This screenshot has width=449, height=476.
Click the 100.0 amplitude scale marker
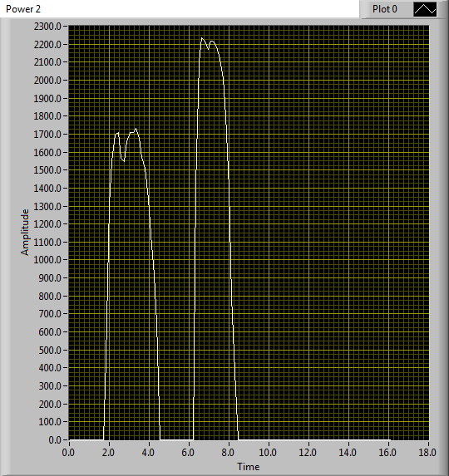(50, 422)
